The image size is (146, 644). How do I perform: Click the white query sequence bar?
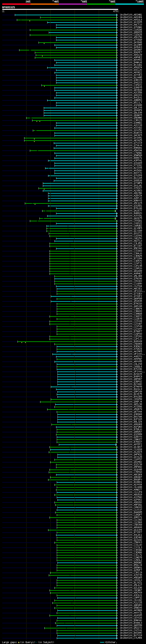[x=60, y=10]
